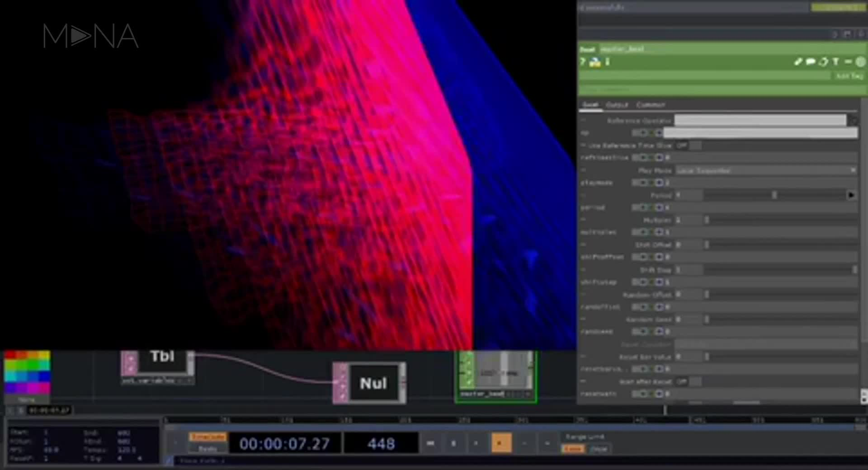This screenshot has height=470, width=868.
Task: Toggle Scan after Reset switch
Action: click(689, 381)
